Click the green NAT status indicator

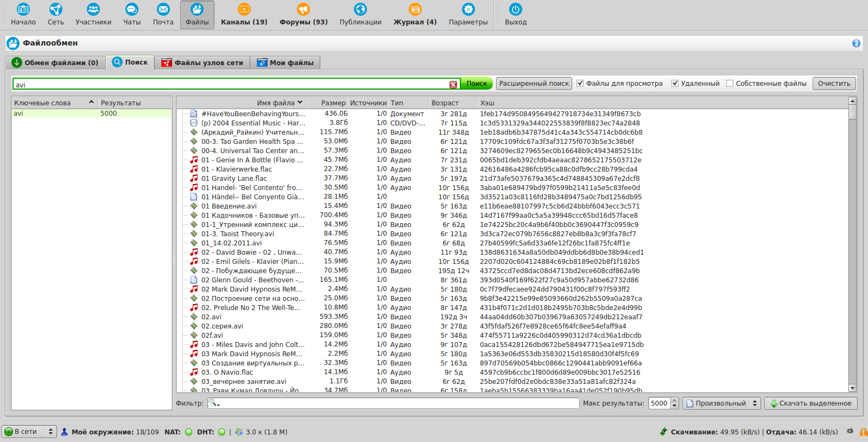[189, 432]
